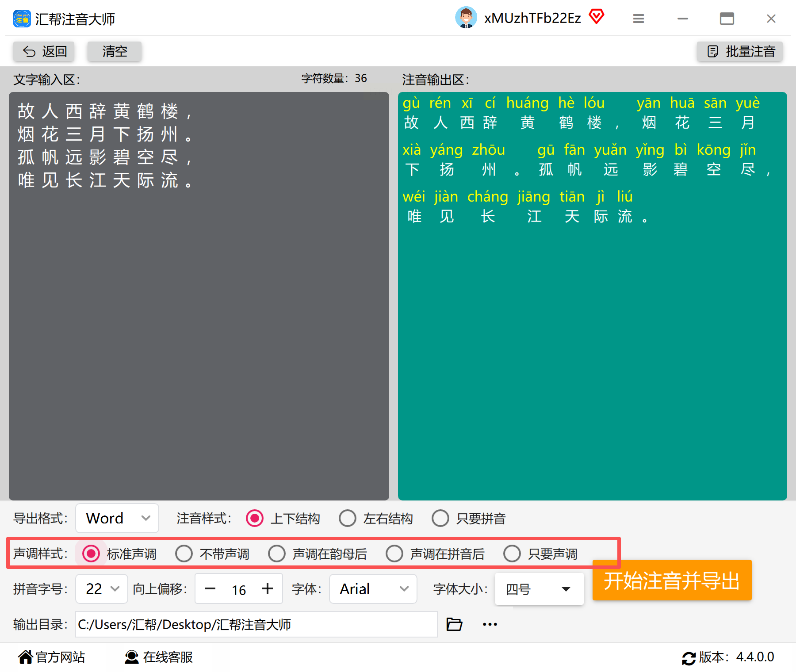Click the three-dot browse directory icon
796x672 pixels.
coord(490,624)
